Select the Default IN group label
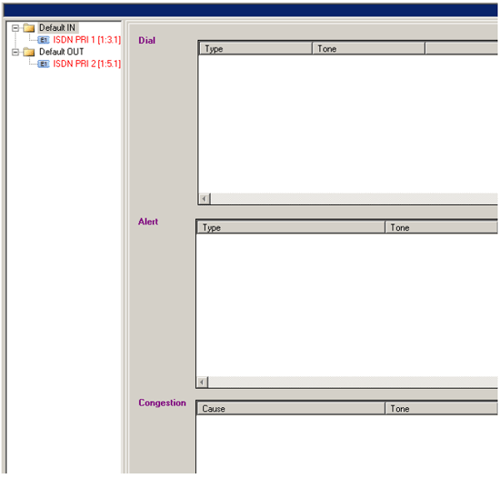This screenshot has height=478, width=500. pyautogui.click(x=58, y=28)
